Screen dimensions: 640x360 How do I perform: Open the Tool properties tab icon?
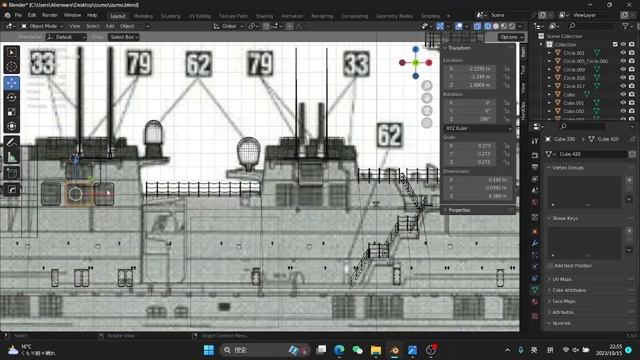(535, 141)
